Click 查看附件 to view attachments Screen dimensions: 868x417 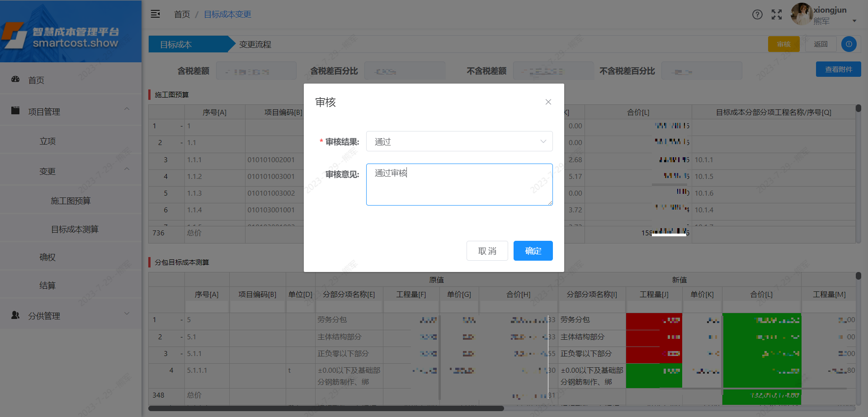tap(838, 69)
